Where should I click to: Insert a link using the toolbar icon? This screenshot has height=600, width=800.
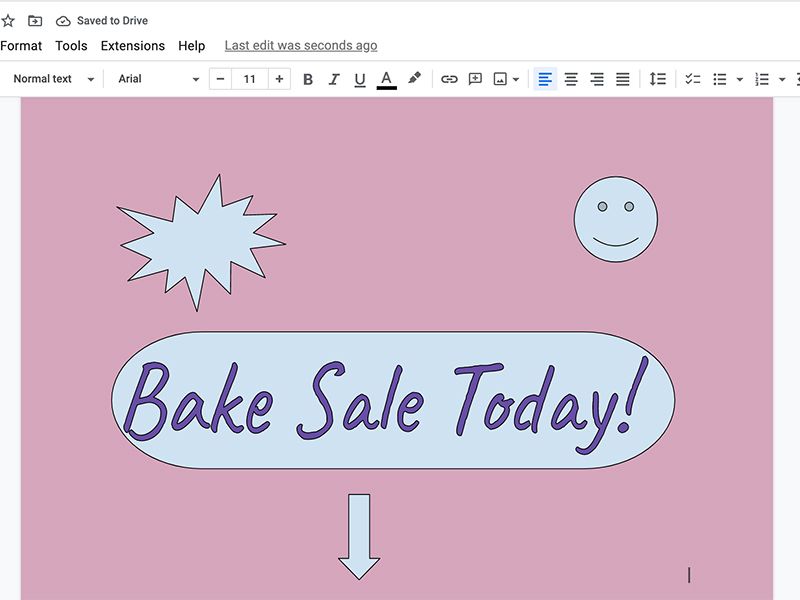coord(448,78)
